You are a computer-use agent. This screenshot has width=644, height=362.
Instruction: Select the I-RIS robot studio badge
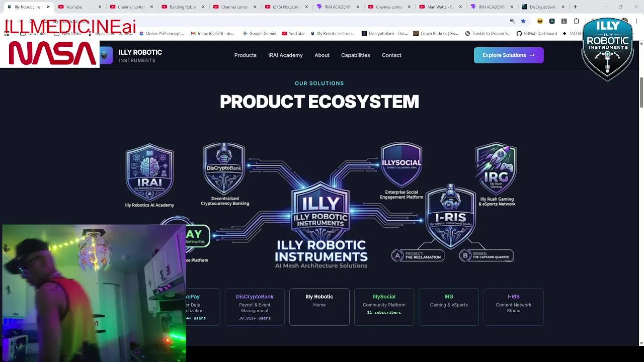click(x=450, y=216)
